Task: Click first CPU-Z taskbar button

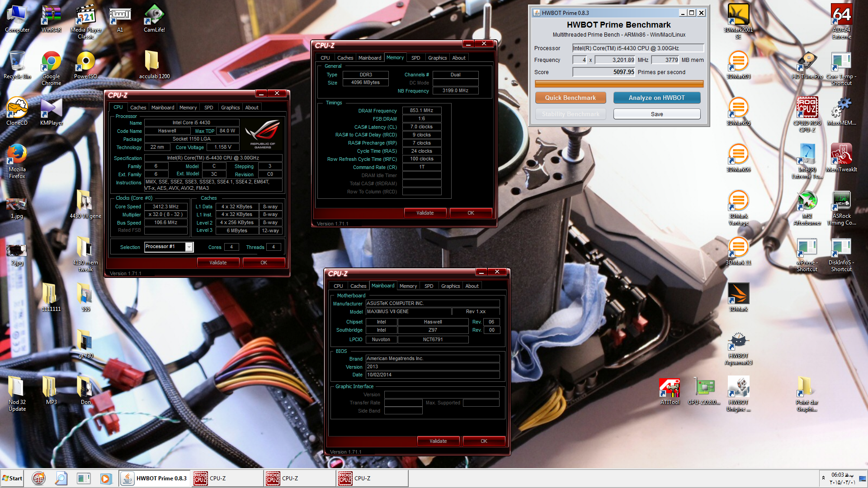Action: tap(228, 478)
